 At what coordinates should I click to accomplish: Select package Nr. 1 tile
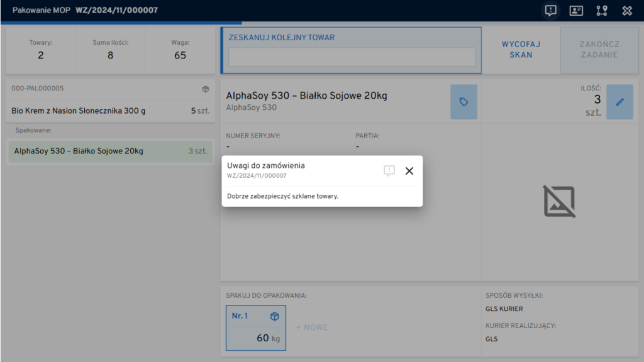(x=256, y=327)
